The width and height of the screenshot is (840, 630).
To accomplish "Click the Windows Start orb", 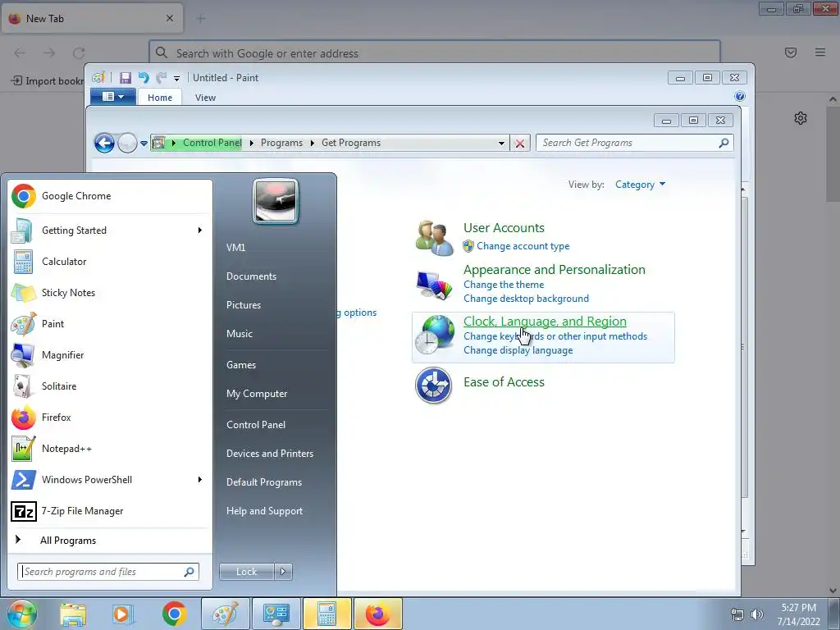I will click(21, 614).
